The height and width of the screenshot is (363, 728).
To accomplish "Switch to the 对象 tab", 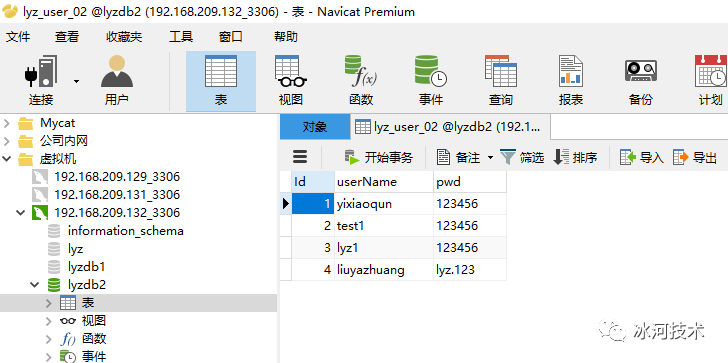I will [x=315, y=127].
